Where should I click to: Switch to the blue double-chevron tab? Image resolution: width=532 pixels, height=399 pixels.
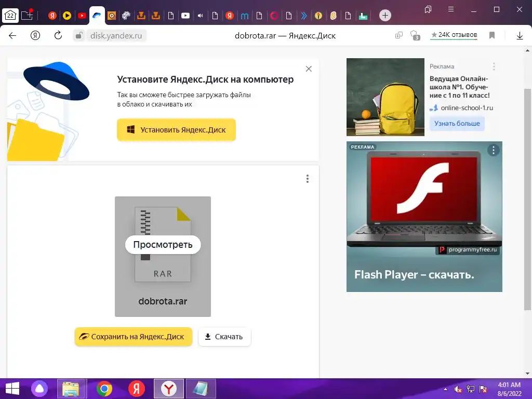click(303, 15)
